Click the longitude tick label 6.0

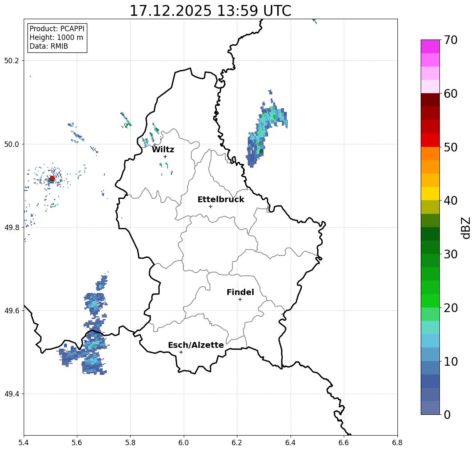tap(184, 443)
